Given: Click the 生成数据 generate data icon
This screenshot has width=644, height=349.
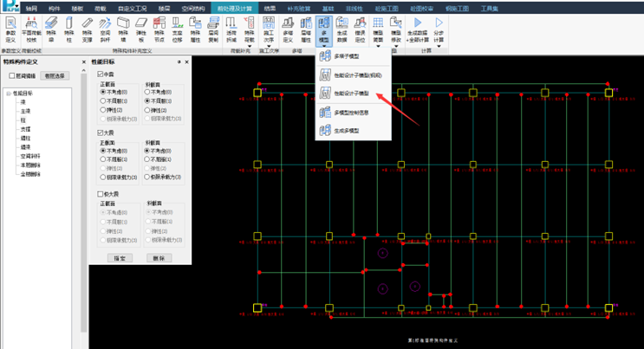Looking at the screenshot, I should coord(342,29).
